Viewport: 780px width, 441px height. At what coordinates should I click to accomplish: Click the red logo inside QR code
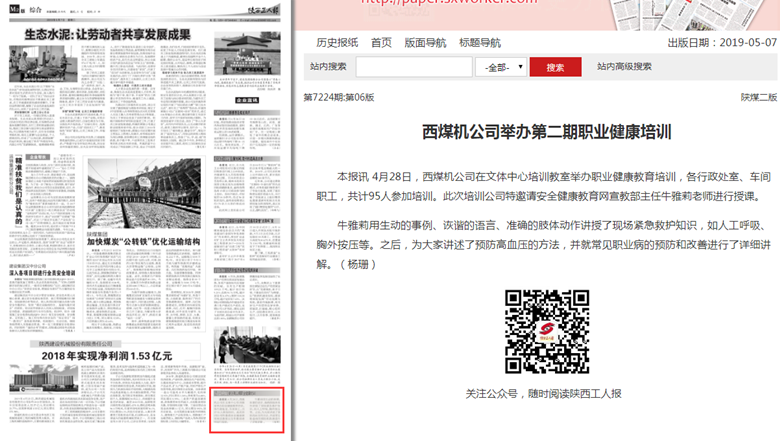click(546, 332)
